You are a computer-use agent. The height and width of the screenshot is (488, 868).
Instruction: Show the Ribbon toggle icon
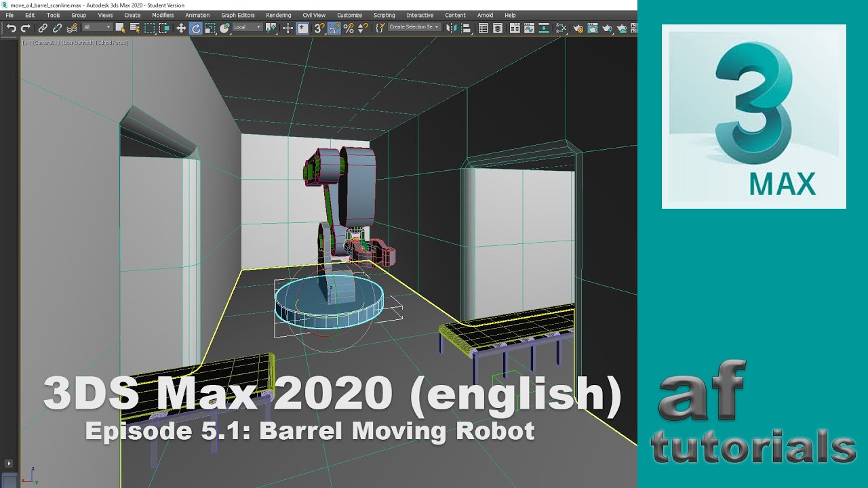(x=515, y=28)
